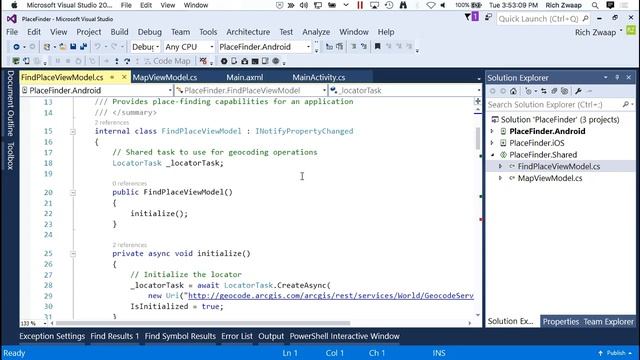This screenshot has width=640, height=360.
Task: Click the Apple menu icon
Action: coord(14,5)
